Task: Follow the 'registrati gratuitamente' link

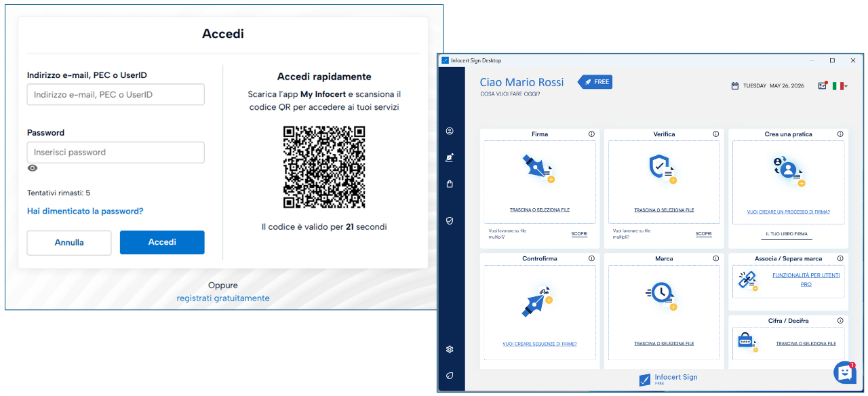Action: pos(223,298)
